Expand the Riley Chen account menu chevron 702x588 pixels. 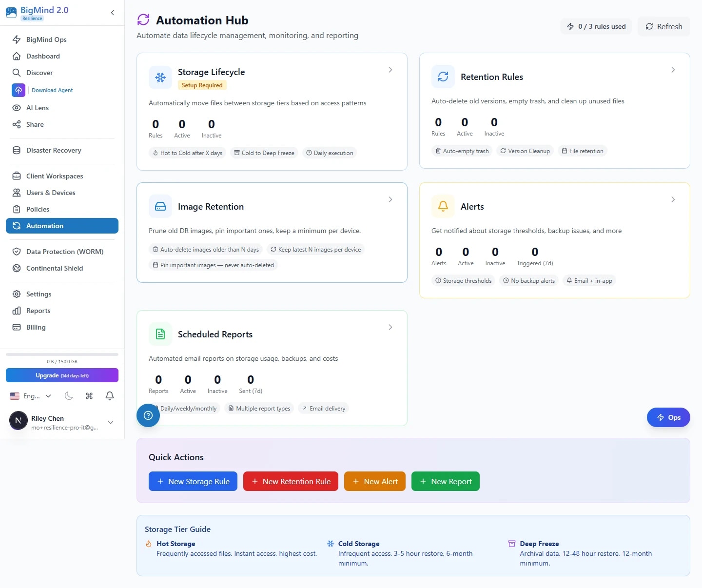pos(111,422)
